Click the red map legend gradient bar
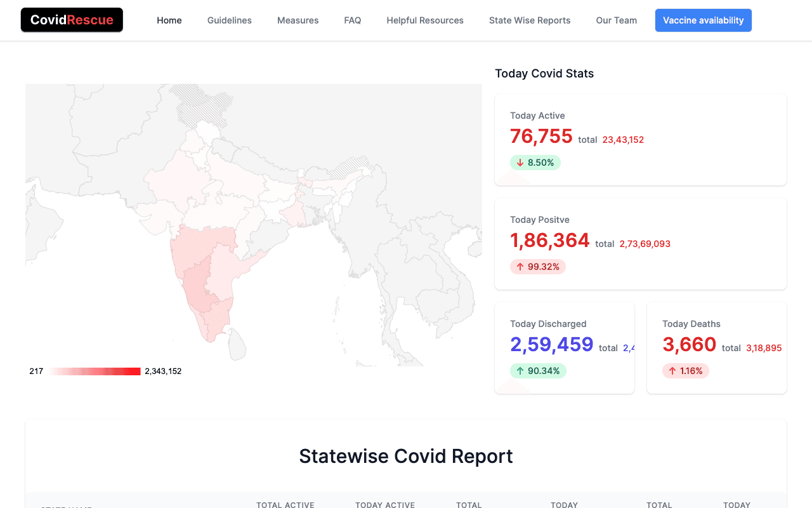Image resolution: width=812 pixels, height=508 pixels. point(95,371)
